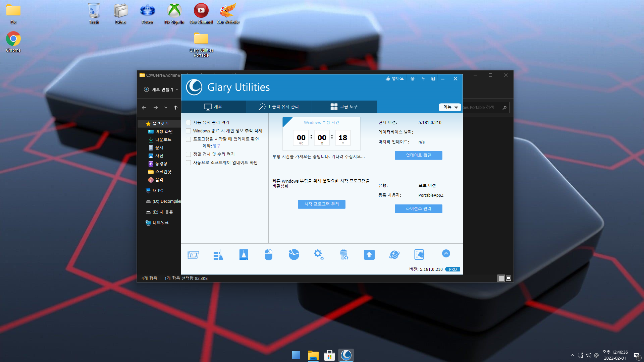Image resolution: width=644 pixels, height=362 pixels.
Task: Click the Browser Assistant planet icon
Action: click(394, 255)
